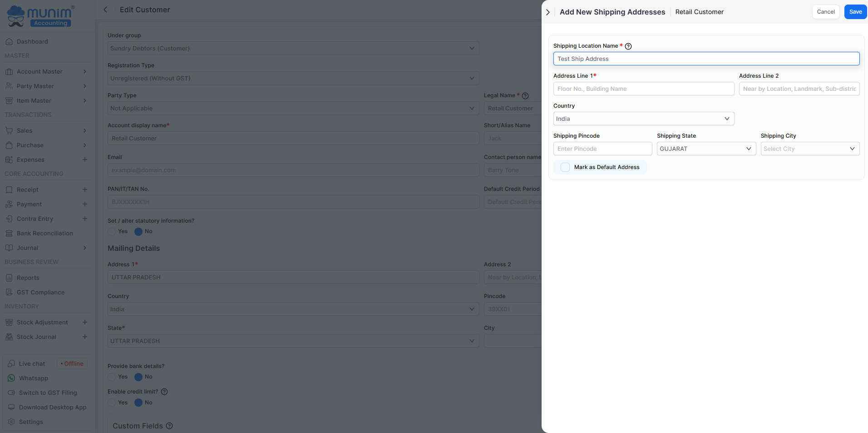The width and height of the screenshot is (868, 433).
Task: Open the Shipping City dropdown
Action: (809, 149)
